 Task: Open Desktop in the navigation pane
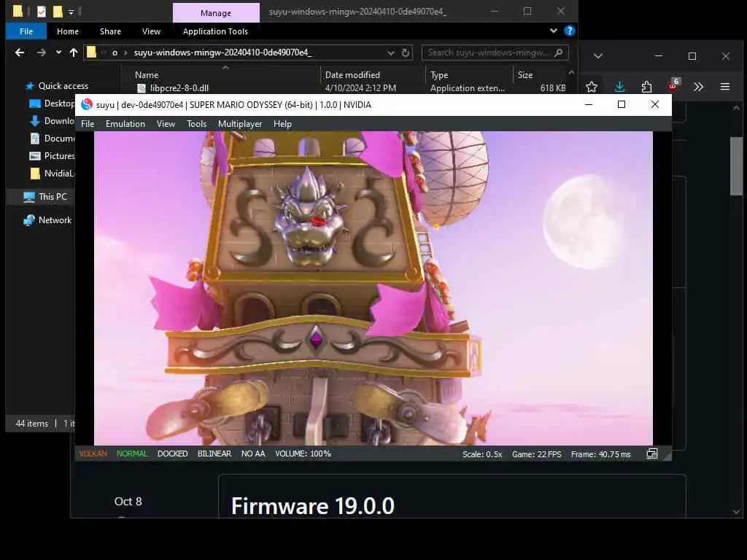point(52,104)
